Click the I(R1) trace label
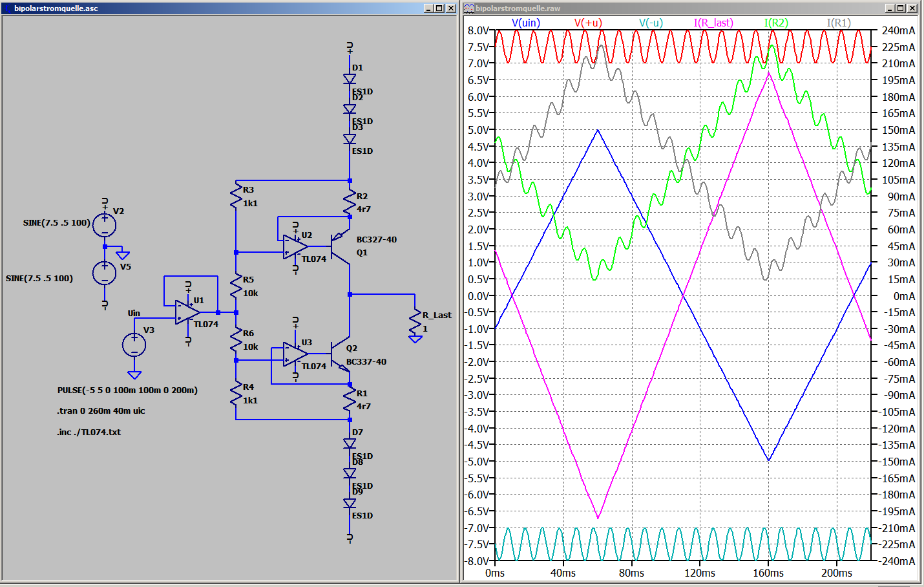924x587 pixels. click(x=839, y=23)
